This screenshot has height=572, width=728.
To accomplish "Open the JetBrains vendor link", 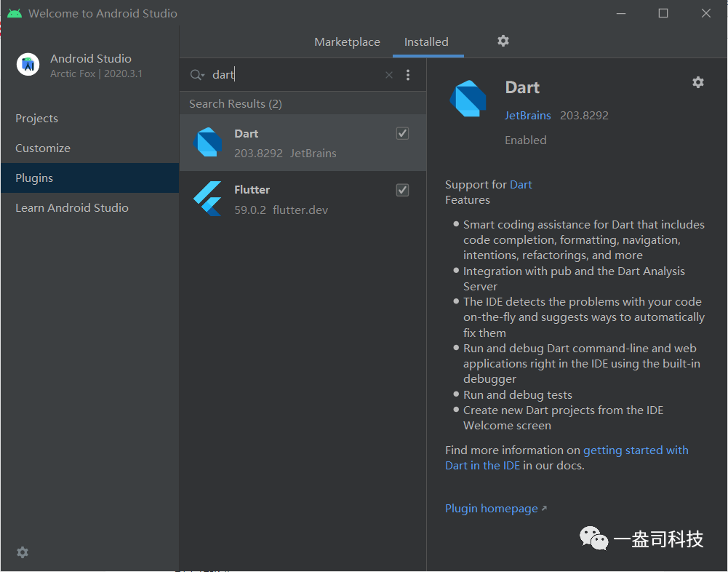I will (527, 115).
